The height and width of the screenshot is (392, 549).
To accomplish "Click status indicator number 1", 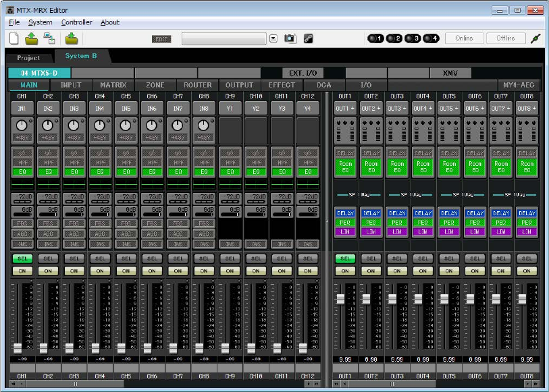I will click(375, 38).
